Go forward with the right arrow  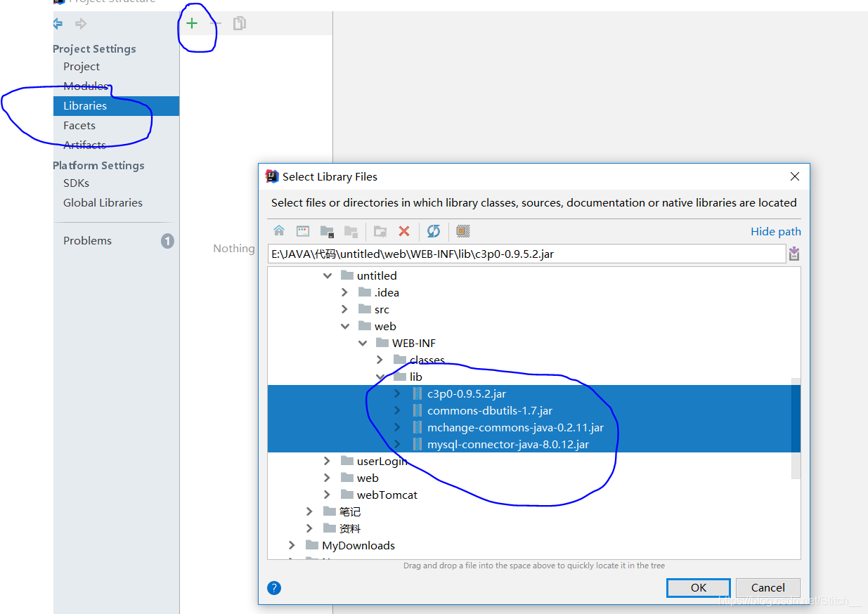click(x=81, y=24)
